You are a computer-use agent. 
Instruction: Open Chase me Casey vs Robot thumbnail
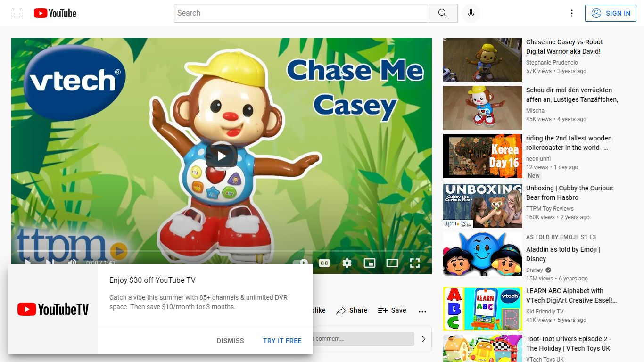click(483, 60)
